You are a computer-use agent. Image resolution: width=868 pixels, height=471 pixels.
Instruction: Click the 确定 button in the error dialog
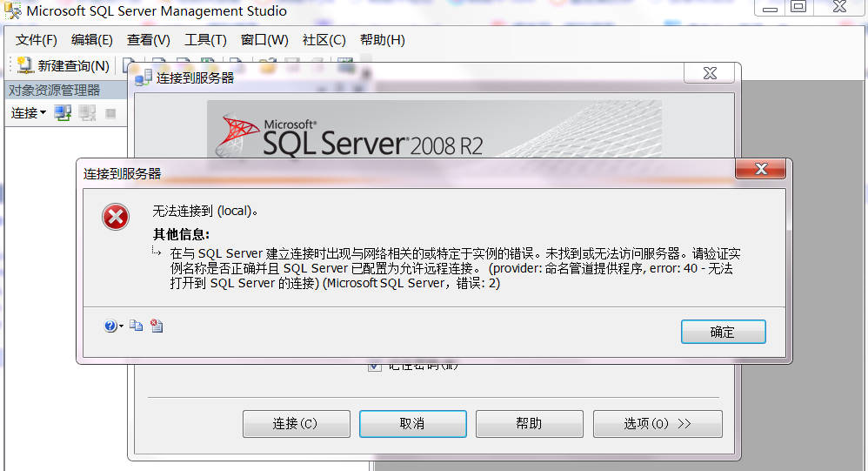(x=723, y=332)
